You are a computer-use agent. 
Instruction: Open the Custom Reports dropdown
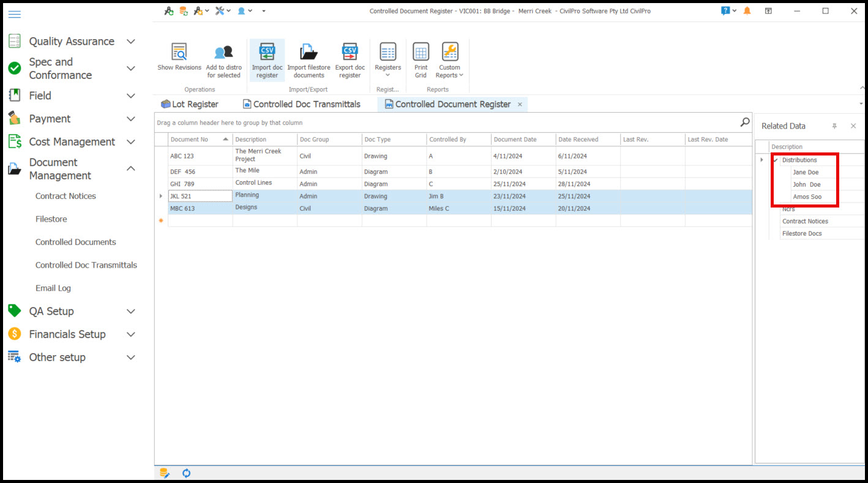[449, 60]
